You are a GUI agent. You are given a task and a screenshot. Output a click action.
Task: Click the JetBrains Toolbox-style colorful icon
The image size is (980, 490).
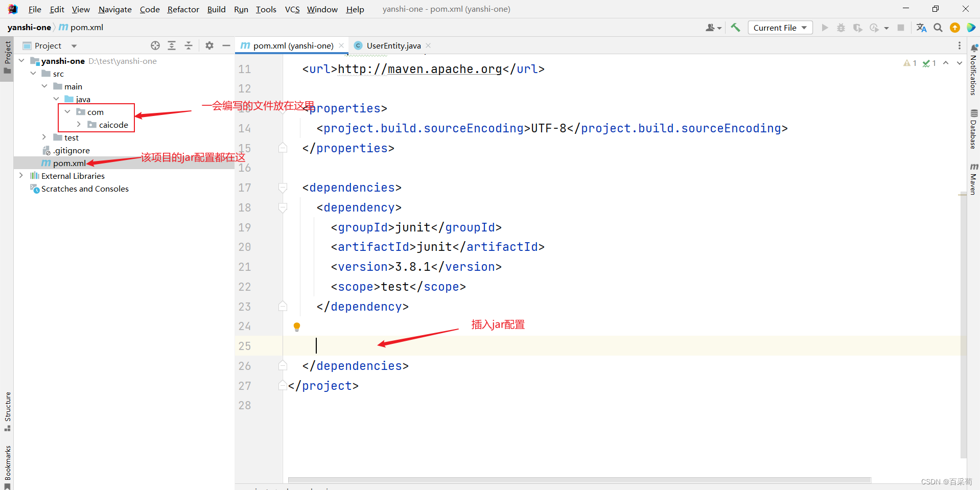click(971, 28)
